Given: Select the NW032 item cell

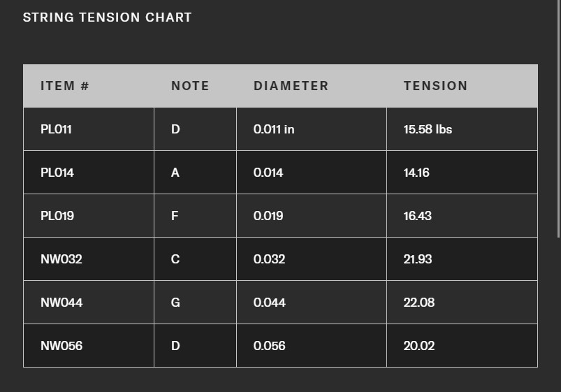Looking at the screenshot, I should tap(61, 259).
